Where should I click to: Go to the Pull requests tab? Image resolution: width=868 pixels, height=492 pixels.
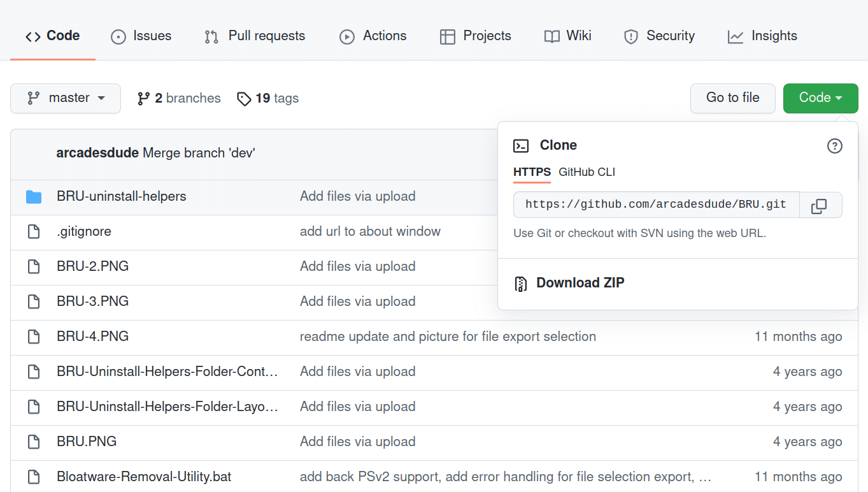coord(255,36)
